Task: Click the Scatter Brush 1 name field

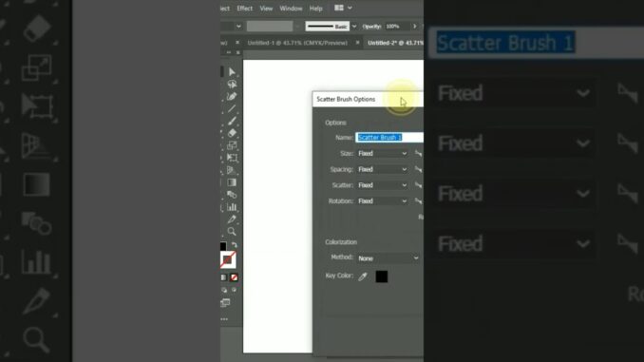Action: tap(389, 137)
